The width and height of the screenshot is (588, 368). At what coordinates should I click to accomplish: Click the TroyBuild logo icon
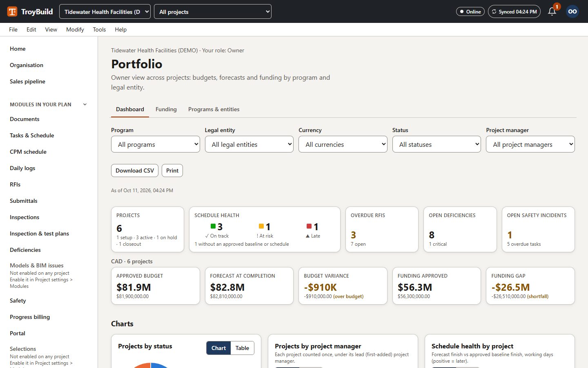[12, 11]
